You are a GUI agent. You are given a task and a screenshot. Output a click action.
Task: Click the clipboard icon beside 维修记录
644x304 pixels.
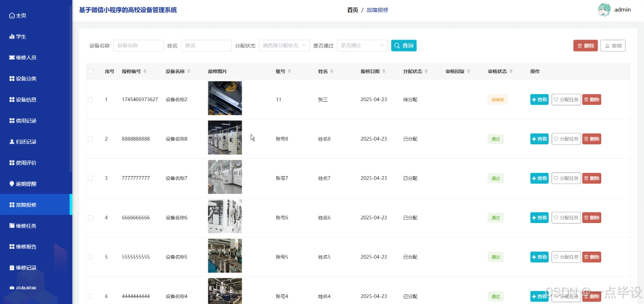[12, 268]
